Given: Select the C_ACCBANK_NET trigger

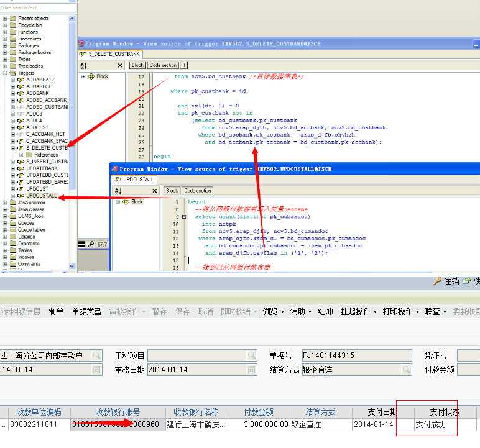Looking at the screenshot, I should click(x=45, y=134).
